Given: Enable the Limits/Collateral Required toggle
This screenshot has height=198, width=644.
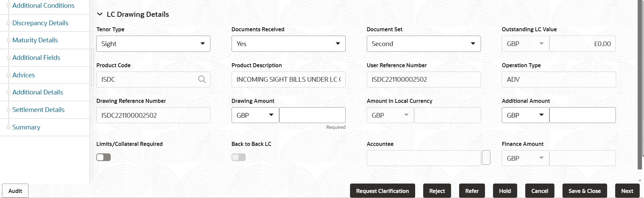Looking at the screenshot, I should pyautogui.click(x=103, y=157).
